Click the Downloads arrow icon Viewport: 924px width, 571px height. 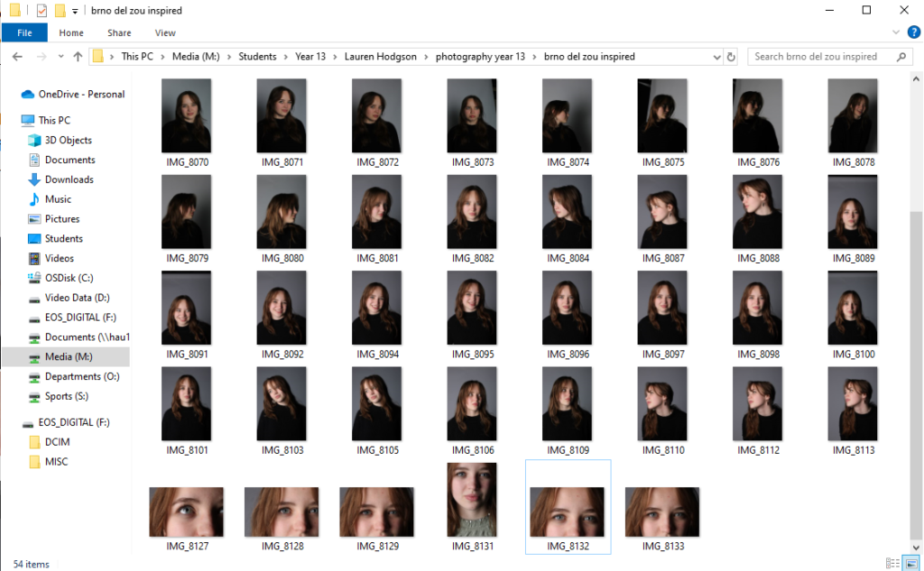point(34,180)
